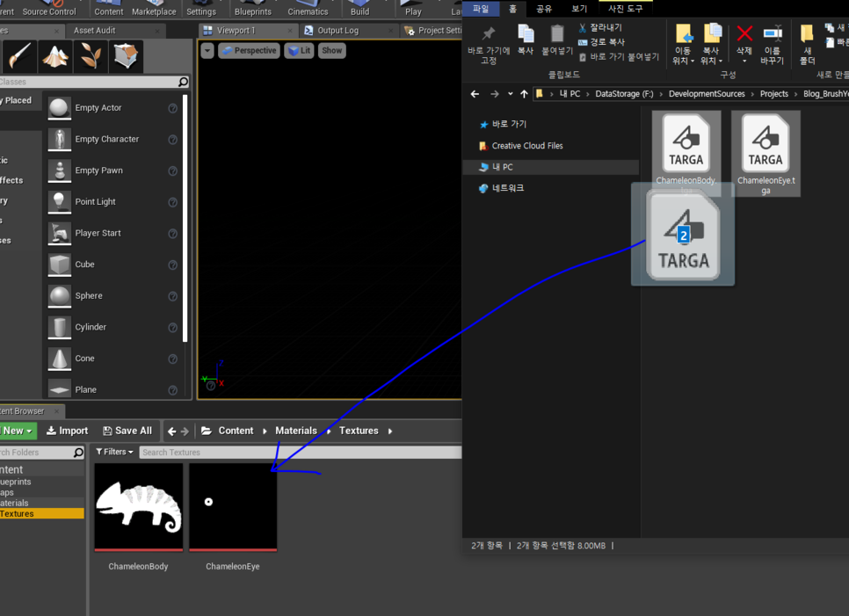Image resolution: width=849 pixels, height=616 pixels.
Task: Click Build toolbar button
Action: pyautogui.click(x=359, y=8)
